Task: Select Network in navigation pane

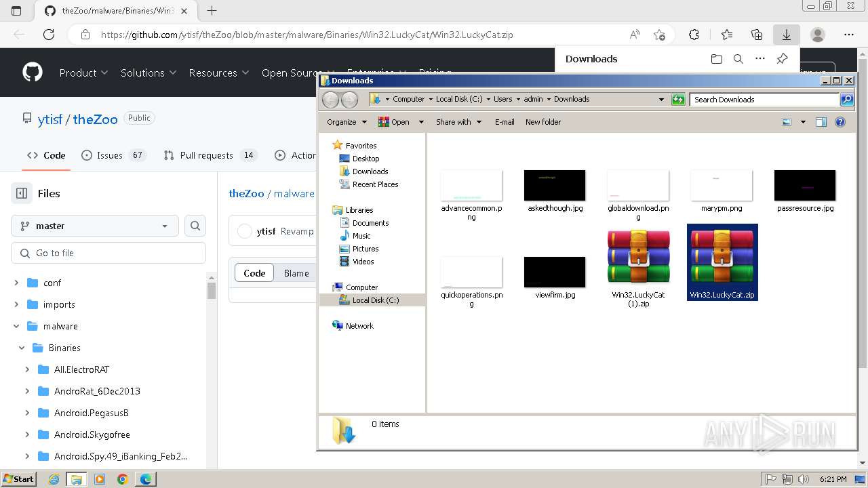Action: click(359, 326)
